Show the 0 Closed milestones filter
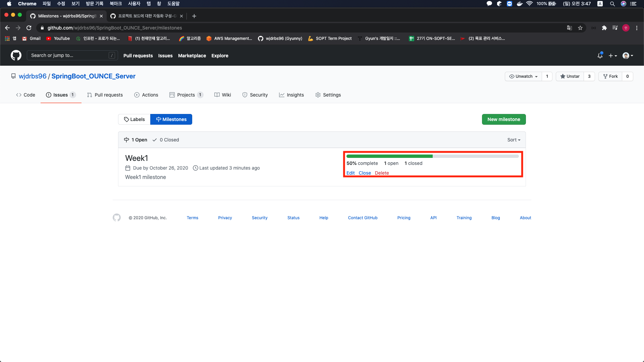The width and height of the screenshot is (644, 362). [166, 140]
